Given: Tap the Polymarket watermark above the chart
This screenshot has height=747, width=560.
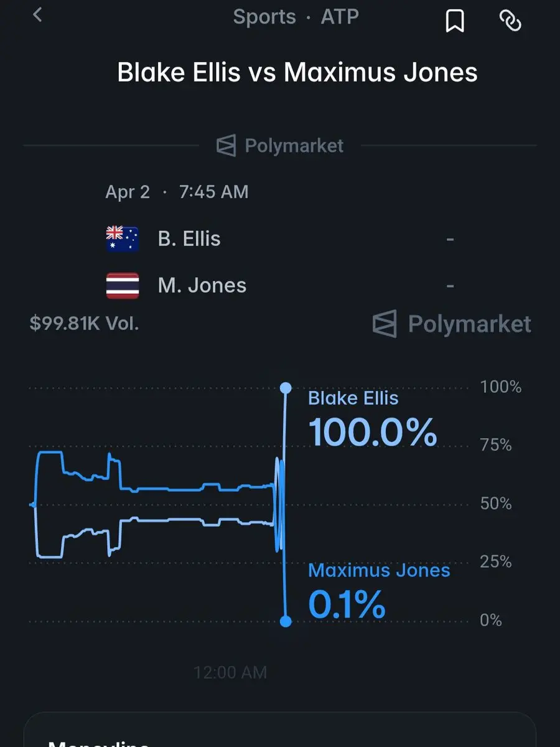Looking at the screenshot, I should pyautogui.click(x=452, y=324).
